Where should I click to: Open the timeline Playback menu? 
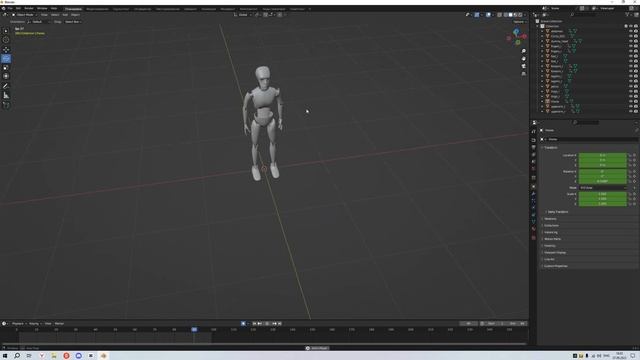[18, 324]
